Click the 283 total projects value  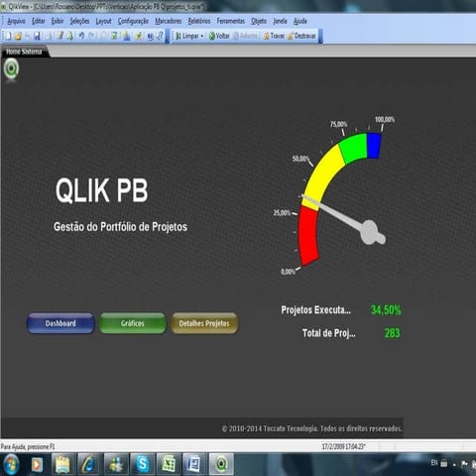tap(393, 333)
